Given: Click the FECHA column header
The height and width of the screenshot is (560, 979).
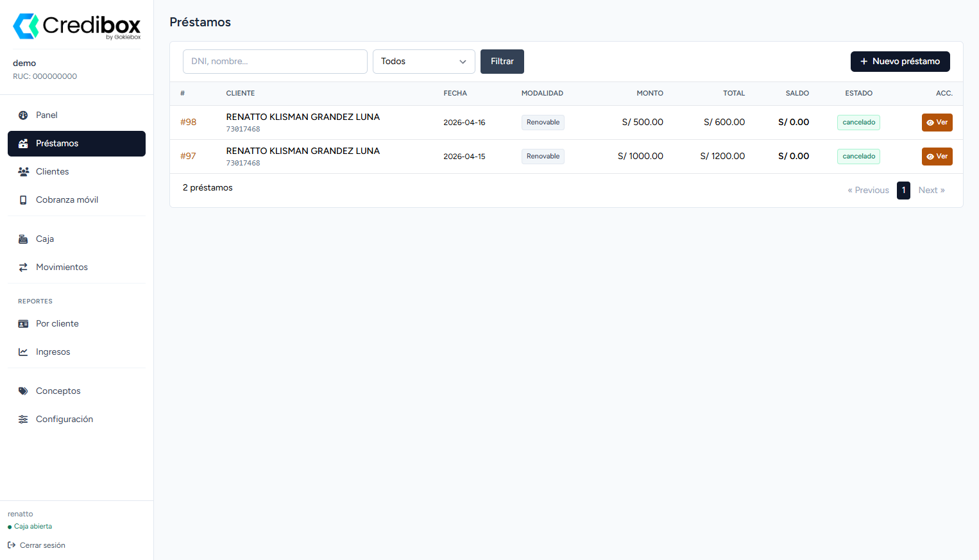Looking at the screenshot, I should [x=455, y=94].
